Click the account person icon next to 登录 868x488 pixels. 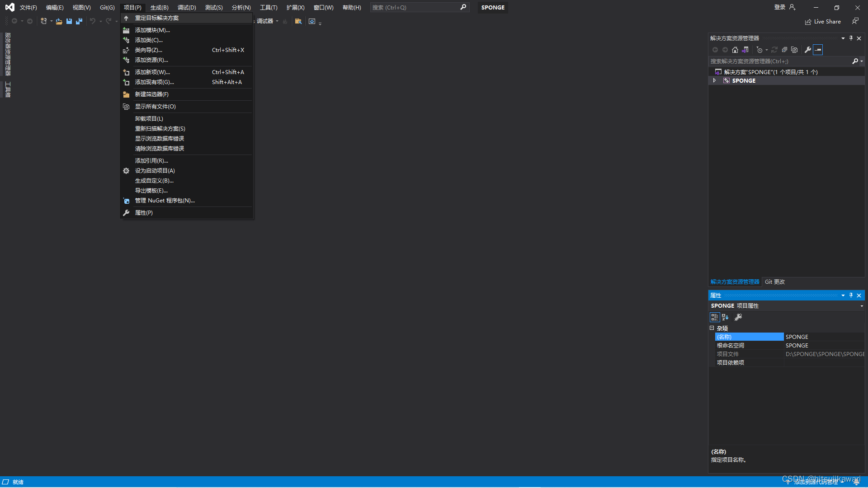(792, 7)
